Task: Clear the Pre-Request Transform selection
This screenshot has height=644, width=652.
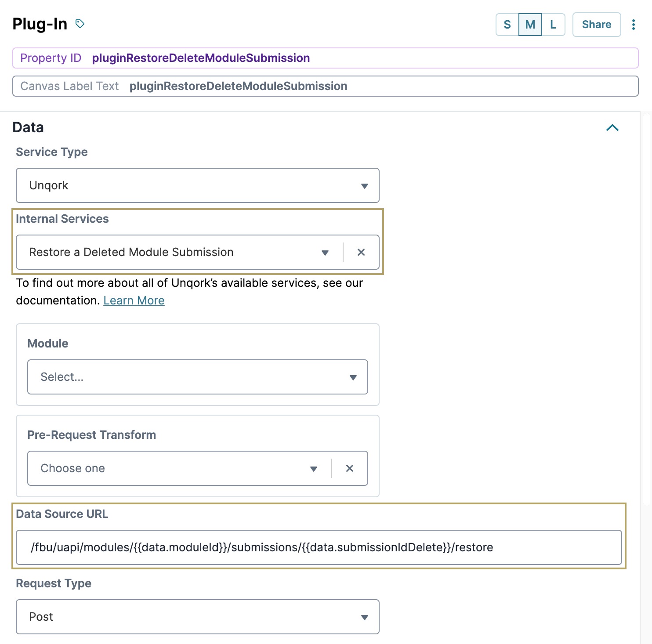Action: tap(350, 468)
